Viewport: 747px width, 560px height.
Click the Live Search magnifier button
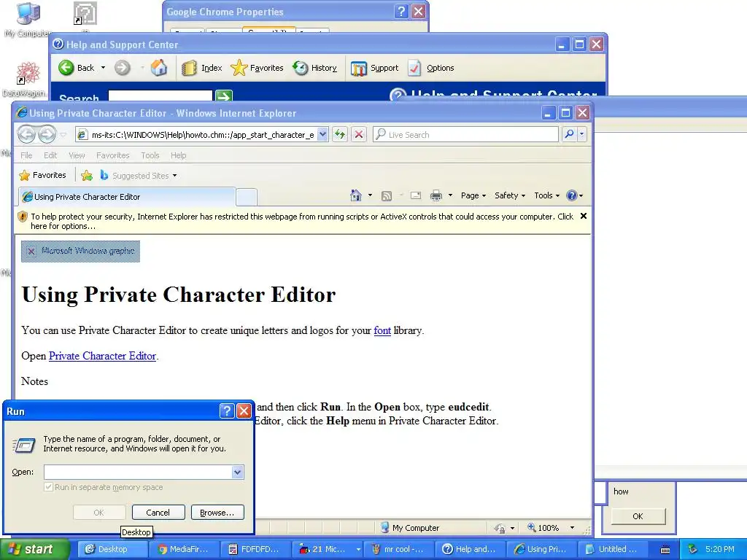(569, 134)
